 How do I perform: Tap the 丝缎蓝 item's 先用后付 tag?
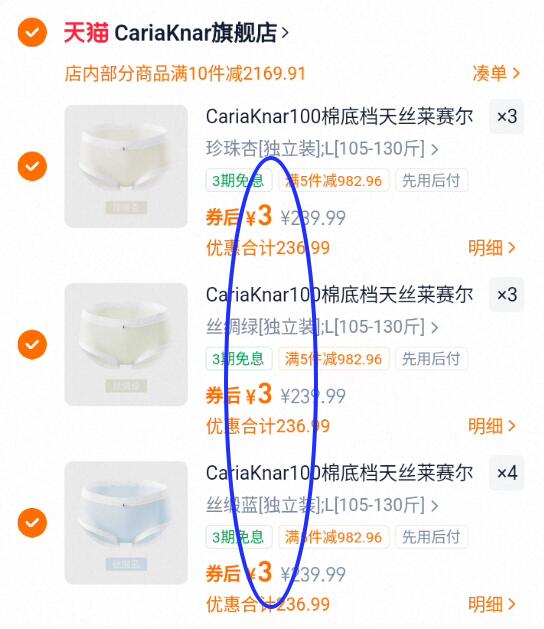pos(431,537)
